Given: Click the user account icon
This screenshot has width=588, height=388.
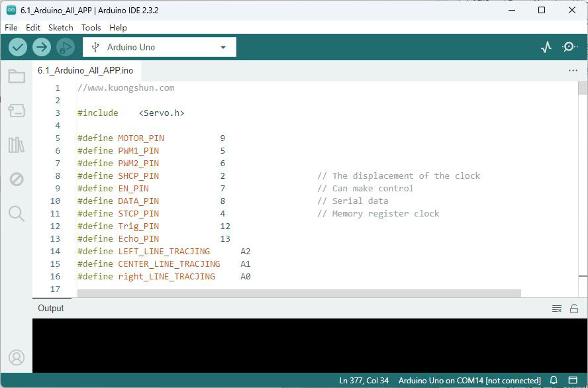Looking at the screenshot, I should [x=17, y=358].
